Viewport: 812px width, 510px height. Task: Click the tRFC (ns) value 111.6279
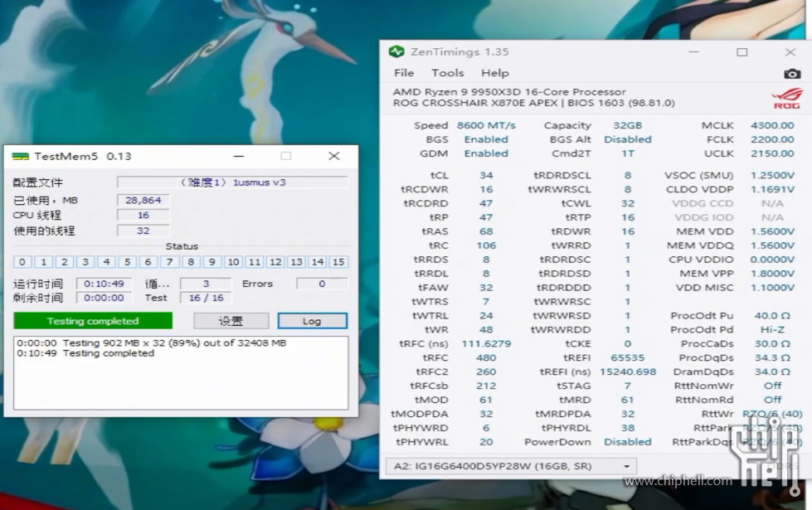[x=486, y=344]
